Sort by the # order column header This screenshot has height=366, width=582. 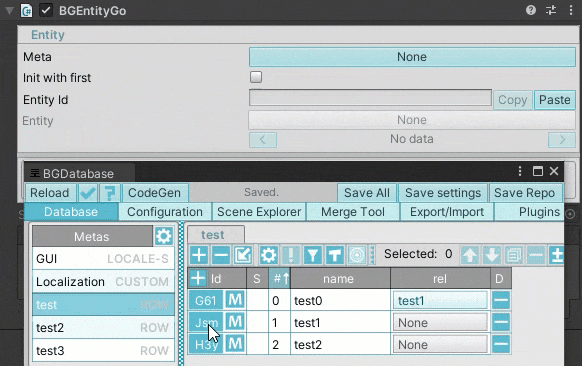coord(279,278)
